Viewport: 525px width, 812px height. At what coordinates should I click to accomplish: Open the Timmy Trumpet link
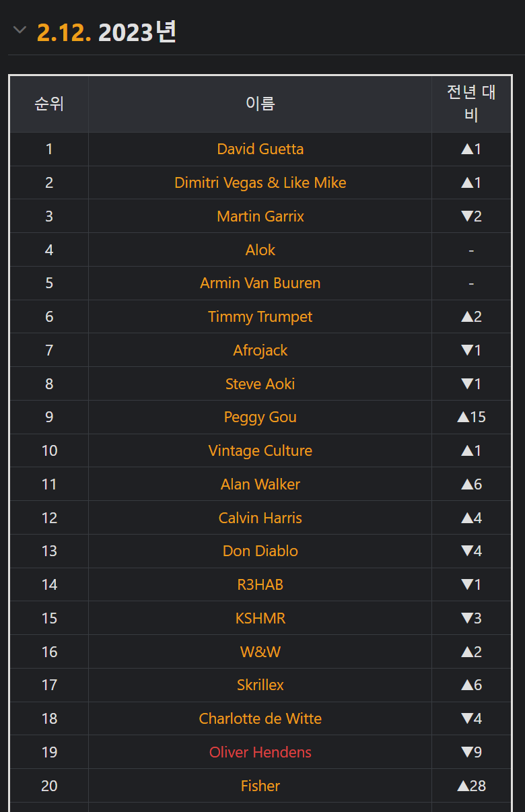click(260, 316)
